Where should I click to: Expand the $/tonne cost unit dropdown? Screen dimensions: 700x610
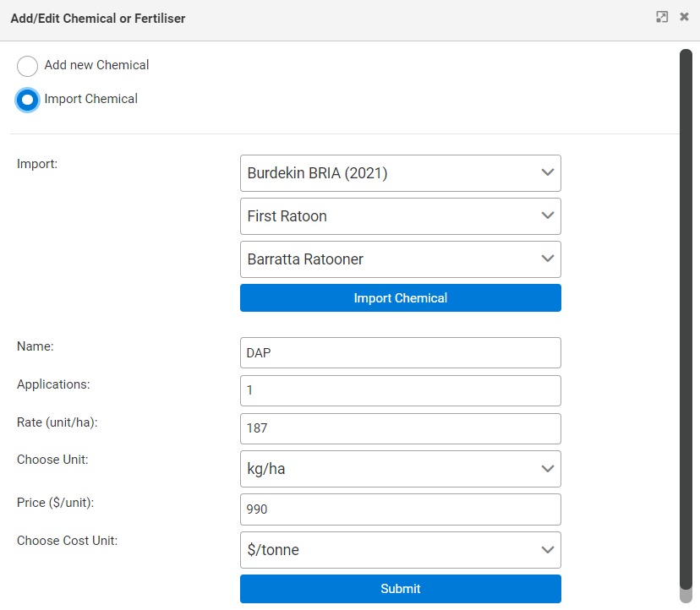[x=400, y=550]
